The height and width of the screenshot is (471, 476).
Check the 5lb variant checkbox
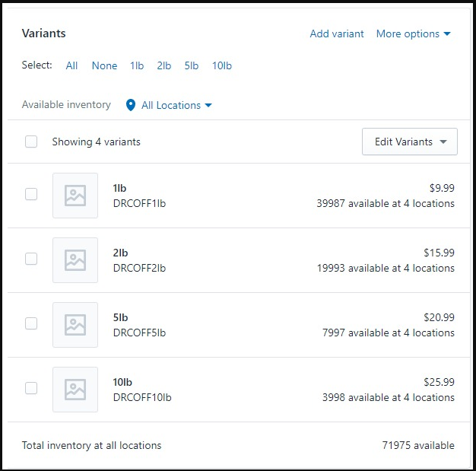31,323
